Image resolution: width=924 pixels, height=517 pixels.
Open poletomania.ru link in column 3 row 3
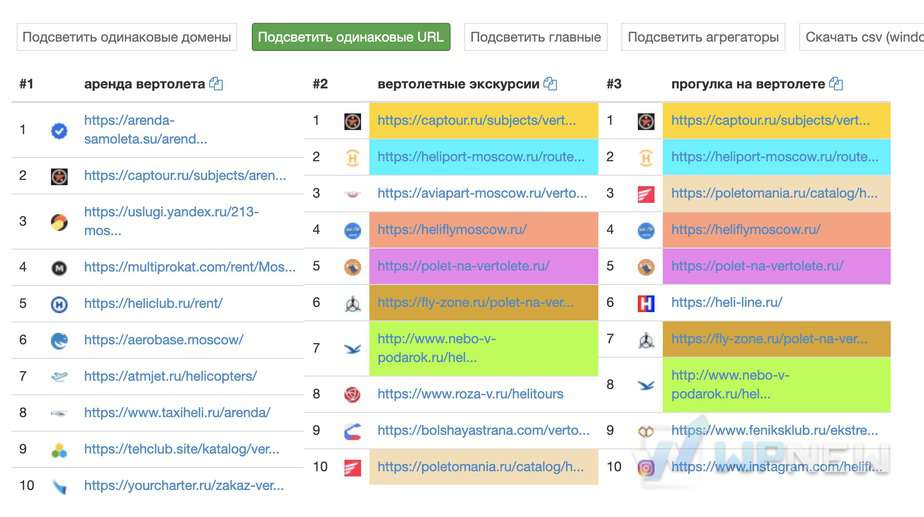774,193
